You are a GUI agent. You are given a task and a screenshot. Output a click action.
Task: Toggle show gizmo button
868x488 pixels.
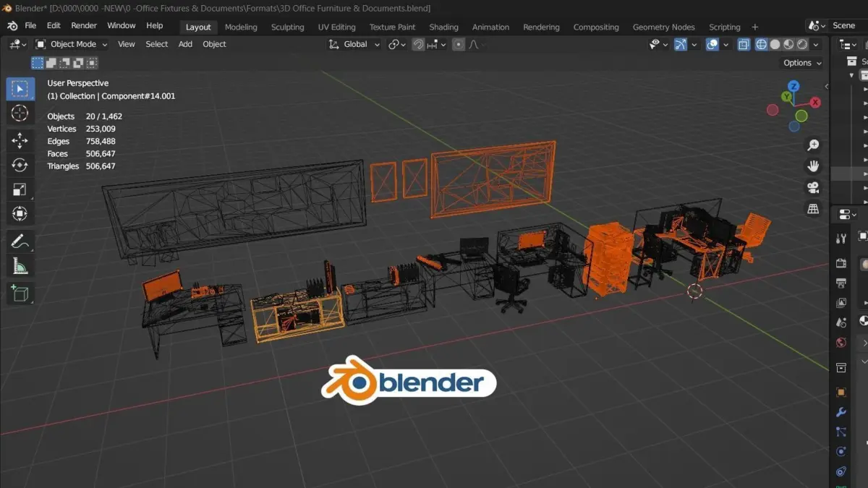coord(681,44)
